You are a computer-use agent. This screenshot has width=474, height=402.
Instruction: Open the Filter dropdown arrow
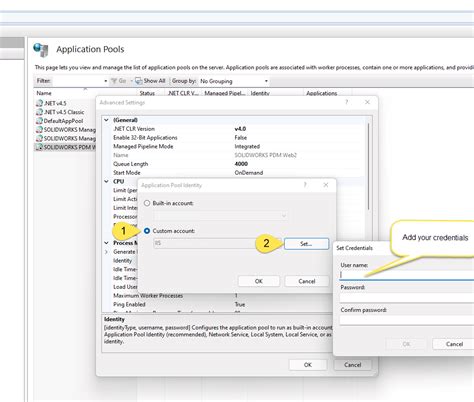tap(105, 81)
